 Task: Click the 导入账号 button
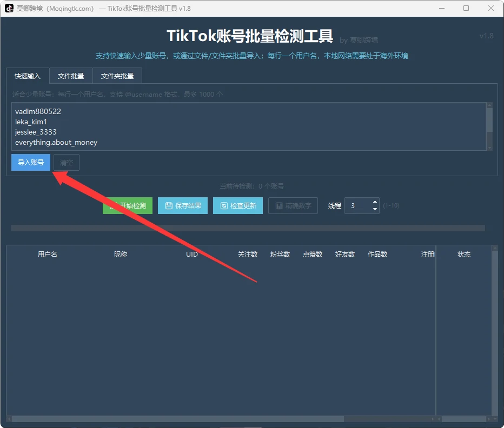click(31, 162)
